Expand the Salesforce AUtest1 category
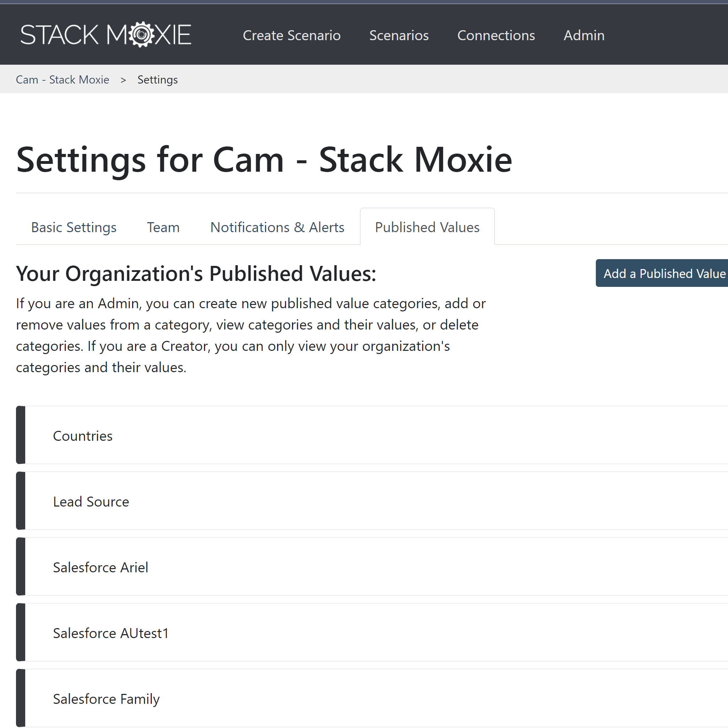 (110, 633)
